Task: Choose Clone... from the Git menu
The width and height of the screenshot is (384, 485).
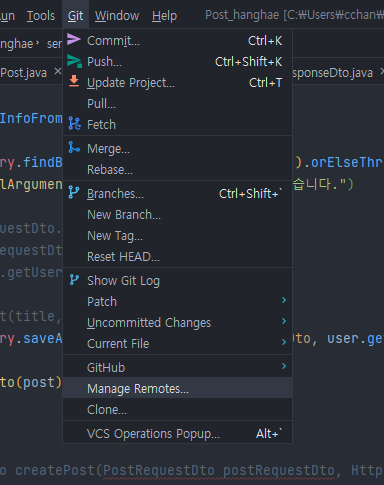Action: [x=178, y=409]
